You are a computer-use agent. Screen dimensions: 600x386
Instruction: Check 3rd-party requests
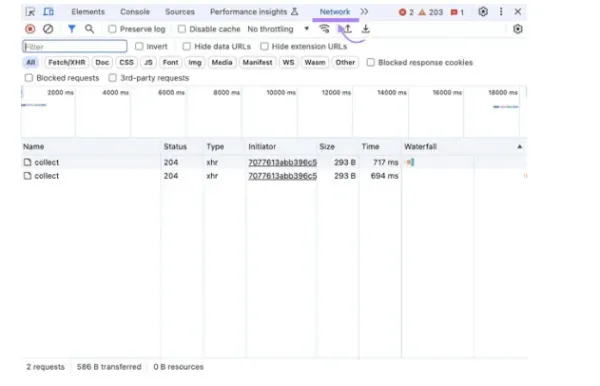tap(112, 78)
